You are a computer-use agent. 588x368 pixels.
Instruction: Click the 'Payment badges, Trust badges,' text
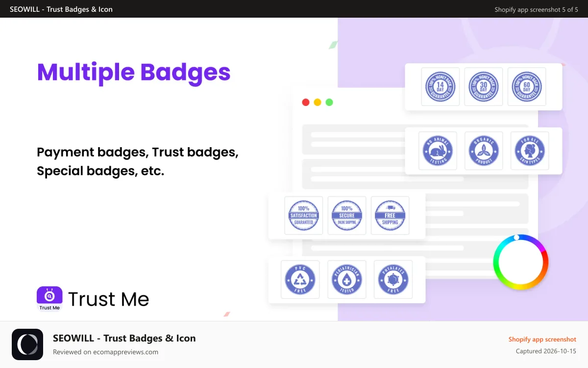point(138,152)
